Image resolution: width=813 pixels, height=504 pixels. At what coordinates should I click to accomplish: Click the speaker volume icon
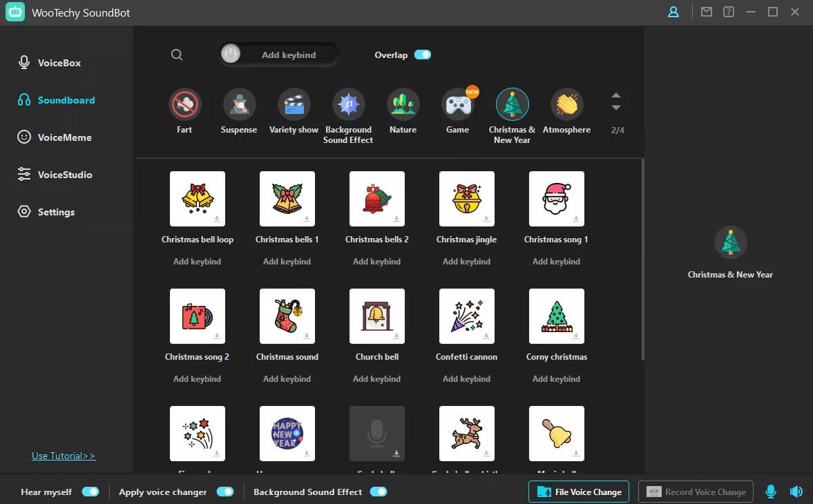(x=796, y=492)
